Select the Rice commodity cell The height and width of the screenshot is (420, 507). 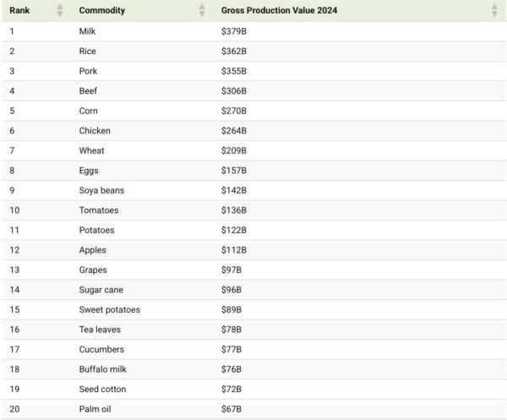coord(87,51)
